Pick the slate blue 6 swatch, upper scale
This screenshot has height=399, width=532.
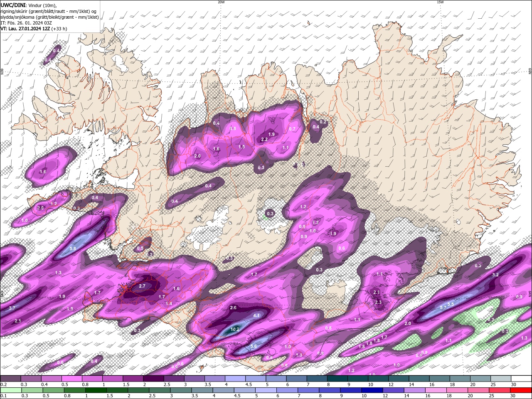(297, 379)
